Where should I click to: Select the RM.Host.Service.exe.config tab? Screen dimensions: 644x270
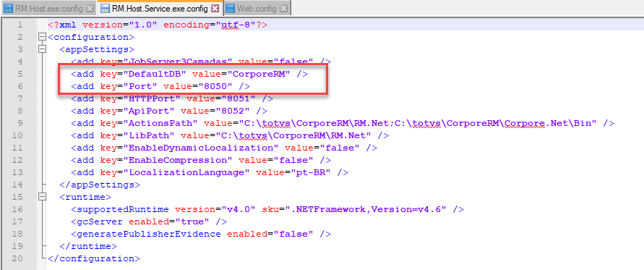pyautogui.click(x=160, y=8)
